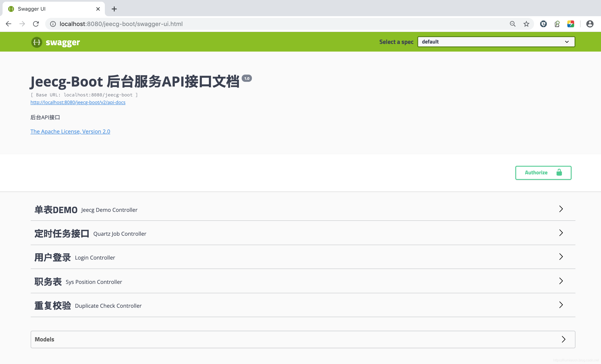Image resolution: width=601 pixels, height=364 pixels.
Task: Select the default spec dropdown
Action: coord(496,42)
